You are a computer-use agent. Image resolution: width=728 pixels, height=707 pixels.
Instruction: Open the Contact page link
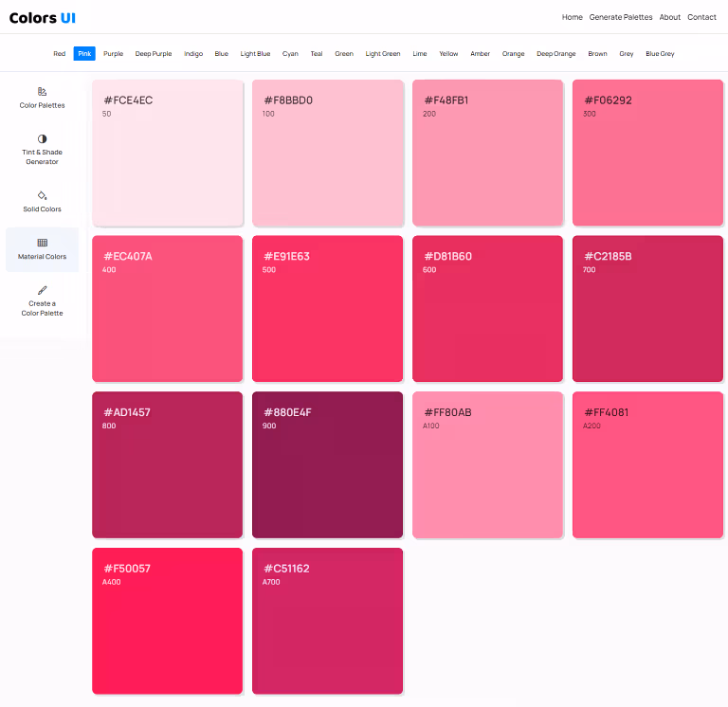[701, 17]
